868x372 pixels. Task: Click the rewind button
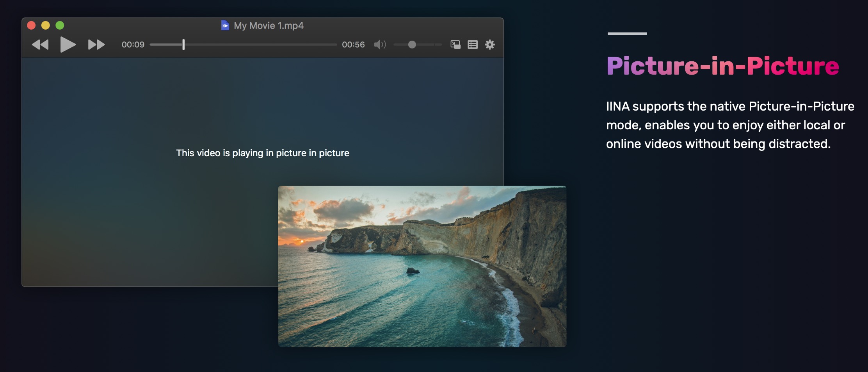click(x=40, y=45)
